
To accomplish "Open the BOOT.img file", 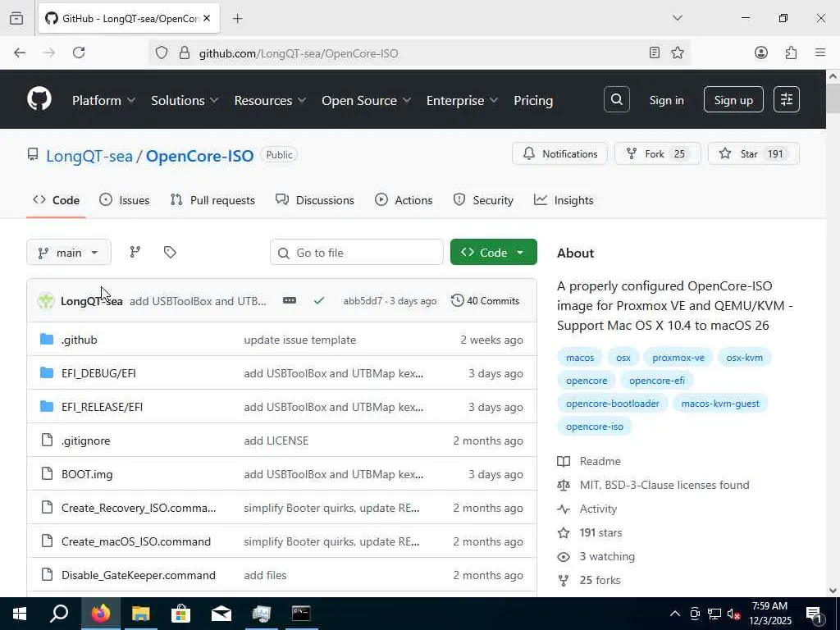I will click(87, 474).
